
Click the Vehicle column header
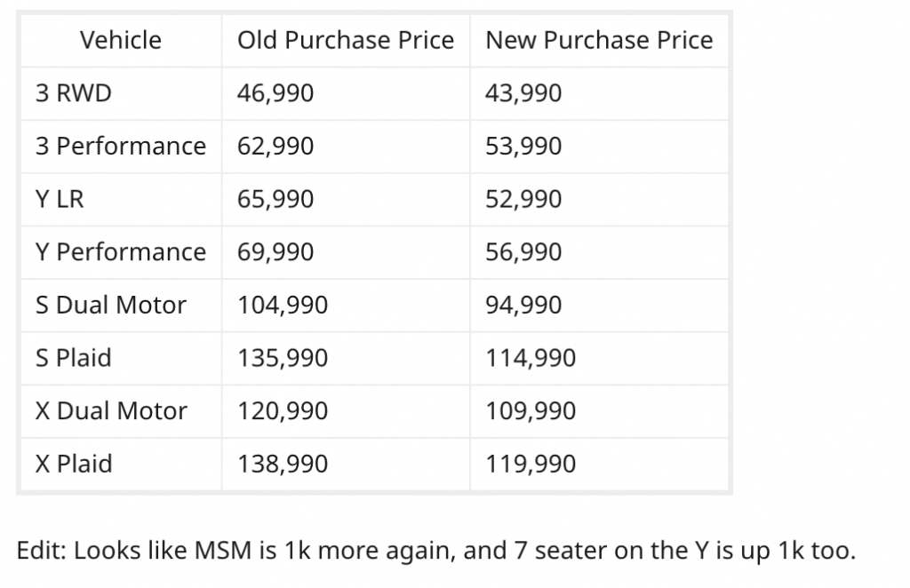point(121,41)
